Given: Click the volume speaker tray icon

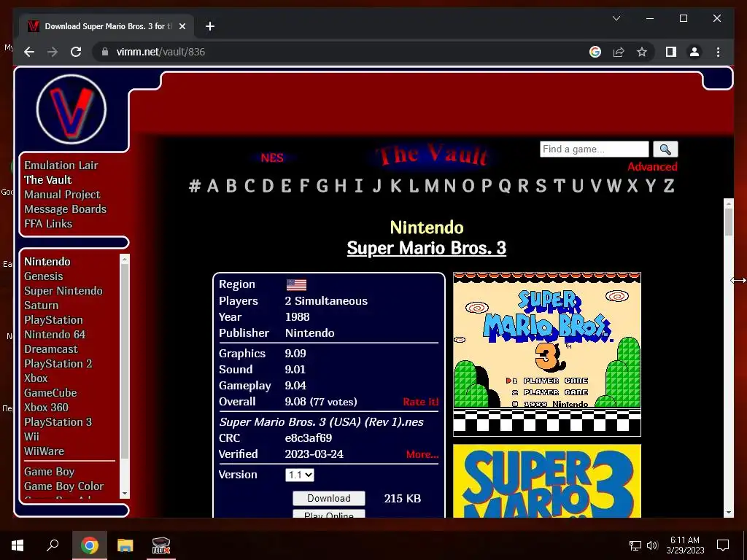Looking at the screenshot, I should 652,545.
